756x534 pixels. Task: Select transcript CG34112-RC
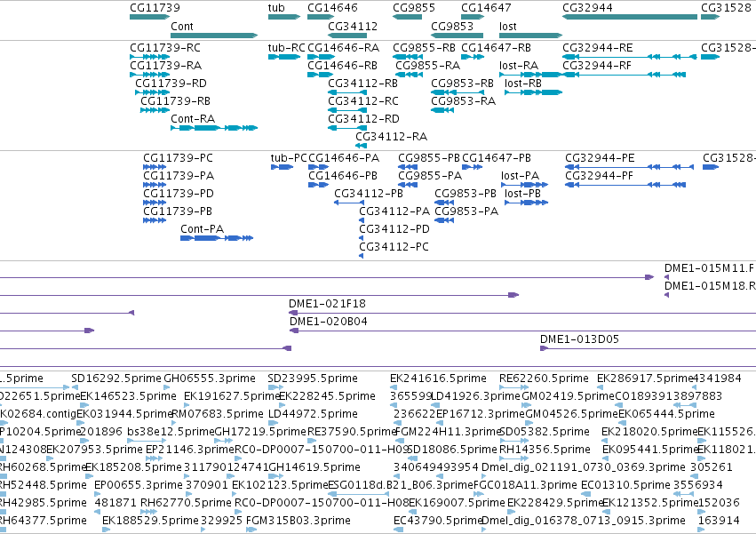[347, 110]
